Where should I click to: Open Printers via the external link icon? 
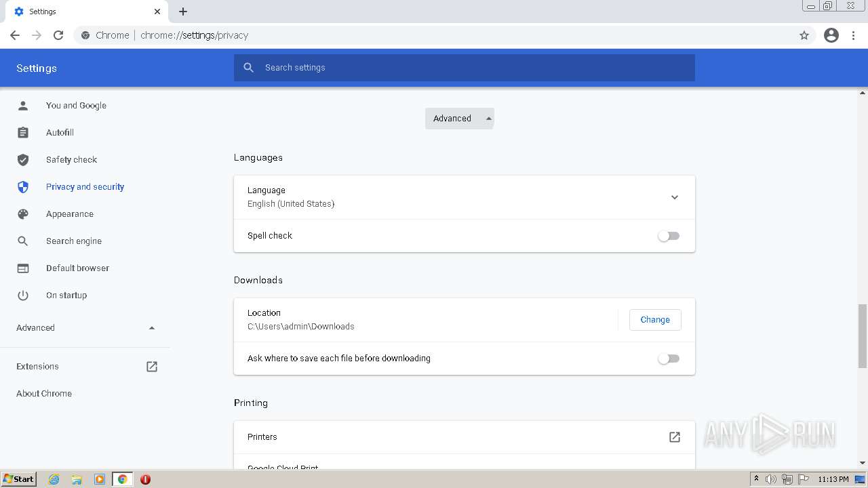click(x=675, y=437)
